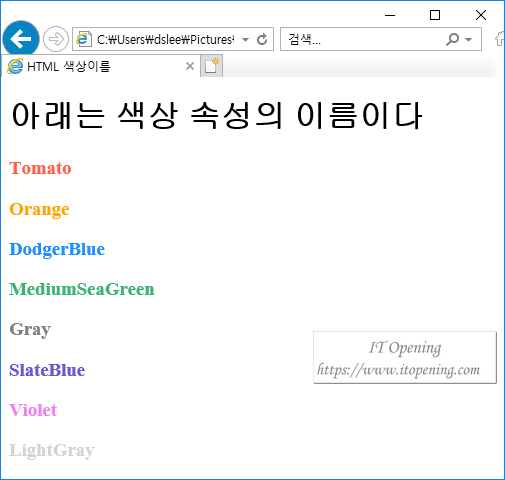
Task: Click the home icon at the toolbar edge
Action: click(499, 39)
